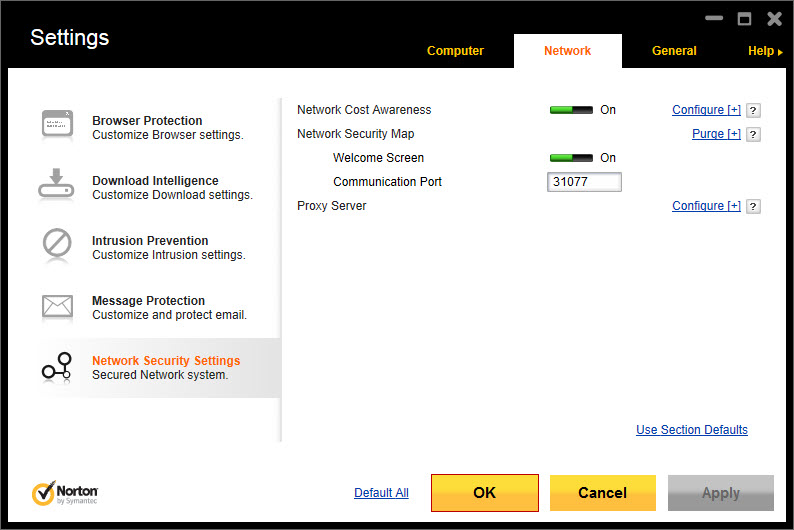Click the Network Security Map label
The image size is (794, 530).
pyautogui.click(x=355, y=134)
